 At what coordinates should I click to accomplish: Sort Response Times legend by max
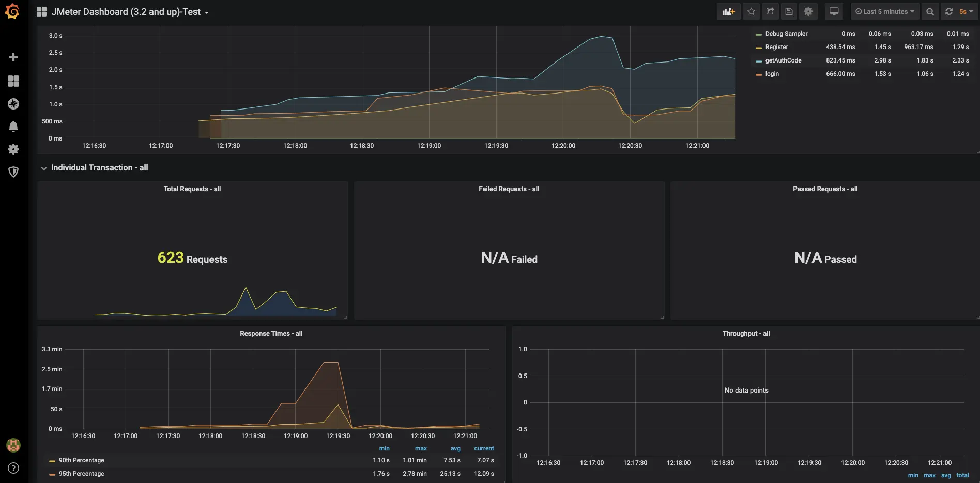point(421,448)
